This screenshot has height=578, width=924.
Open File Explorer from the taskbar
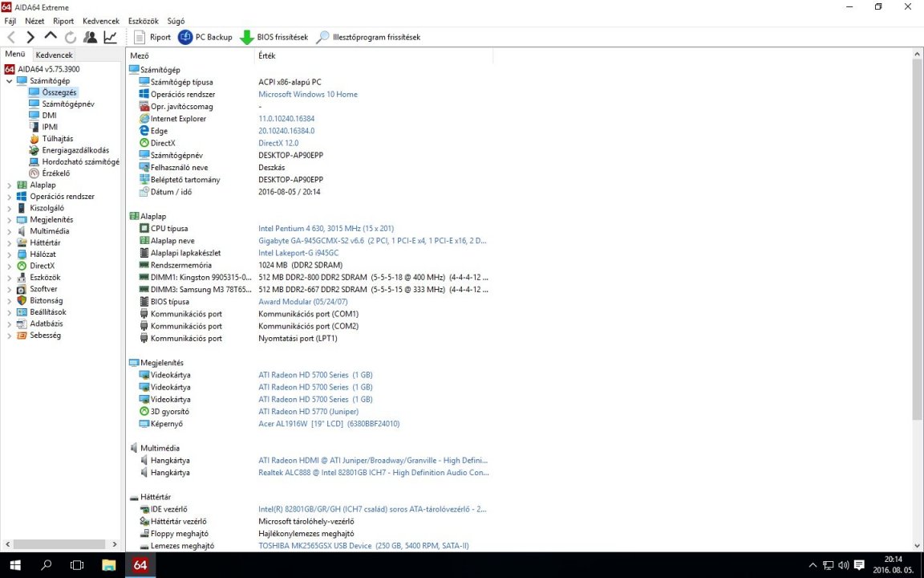point(108,565)
